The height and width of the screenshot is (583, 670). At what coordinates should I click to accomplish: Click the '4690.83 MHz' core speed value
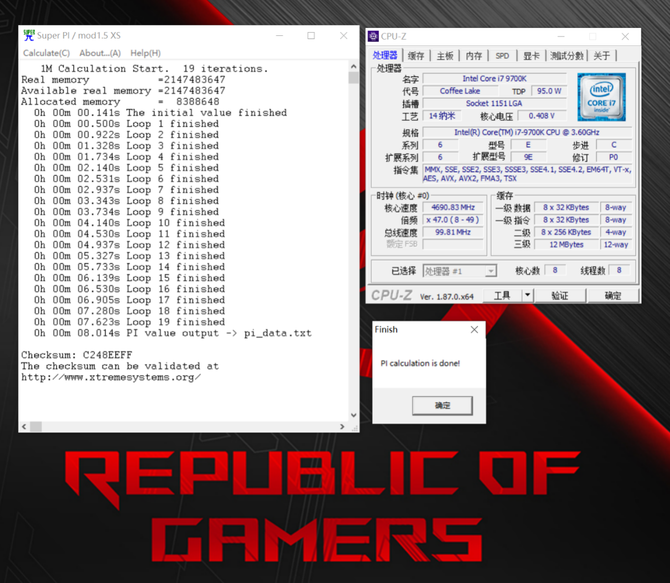(x=453, y=207)
